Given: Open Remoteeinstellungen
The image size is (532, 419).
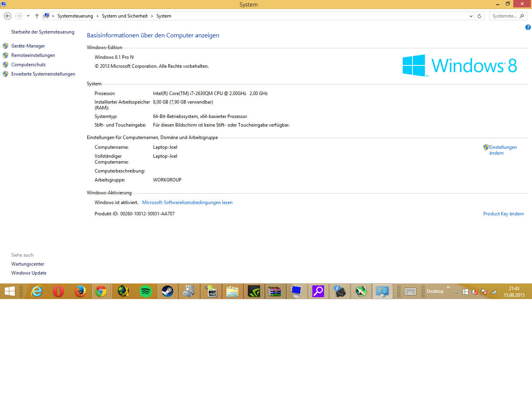Looking at the screenshot, I should (x=33, y=55).
